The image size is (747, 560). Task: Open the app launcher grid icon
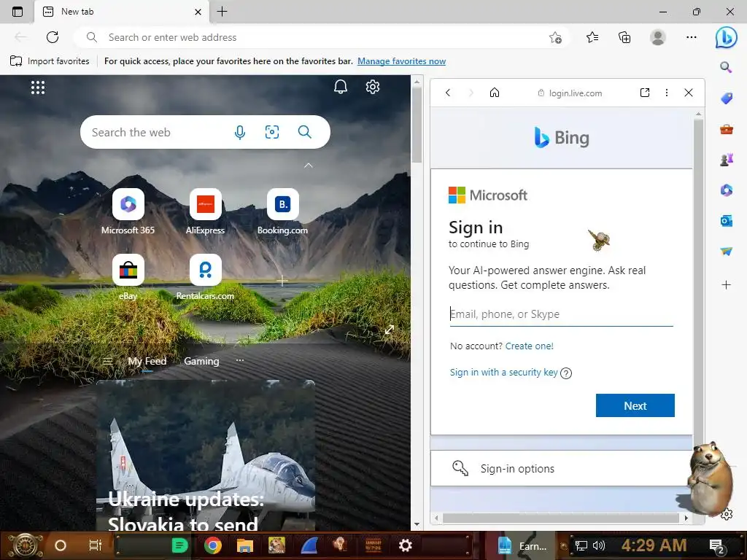point(38,87)
